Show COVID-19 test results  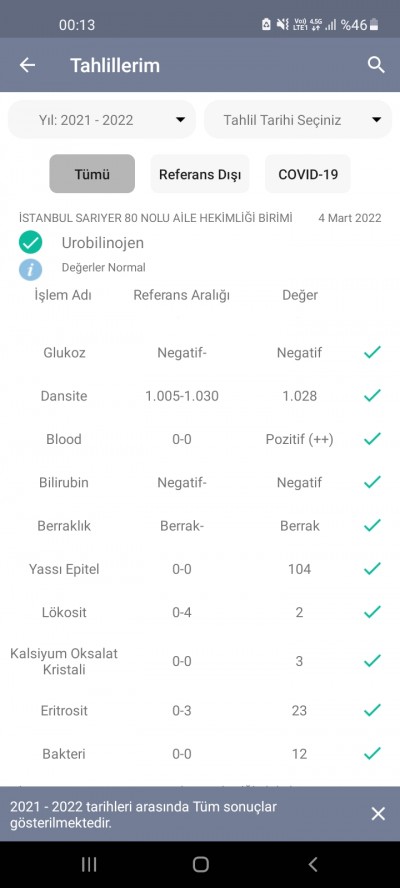coord(308,174)
